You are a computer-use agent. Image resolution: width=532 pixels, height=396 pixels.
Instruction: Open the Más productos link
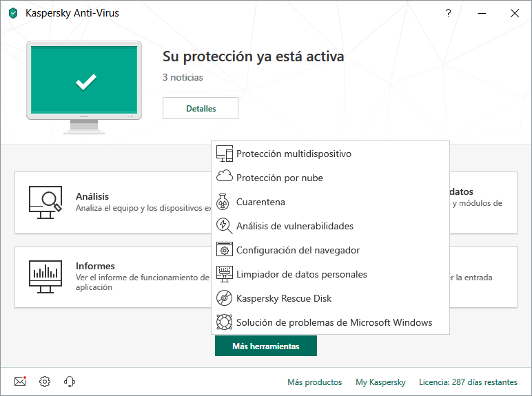click(x=314, y=382)
